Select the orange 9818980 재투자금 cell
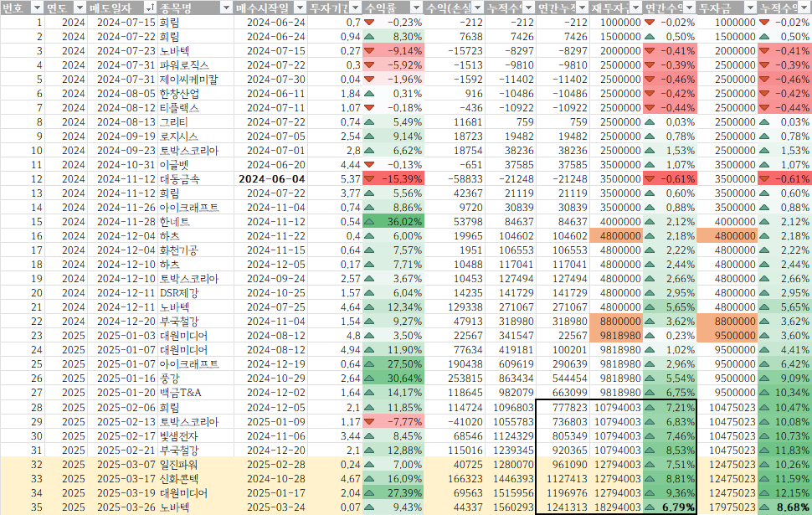Screen dimensions: 812x515 [x=616, y=336]
